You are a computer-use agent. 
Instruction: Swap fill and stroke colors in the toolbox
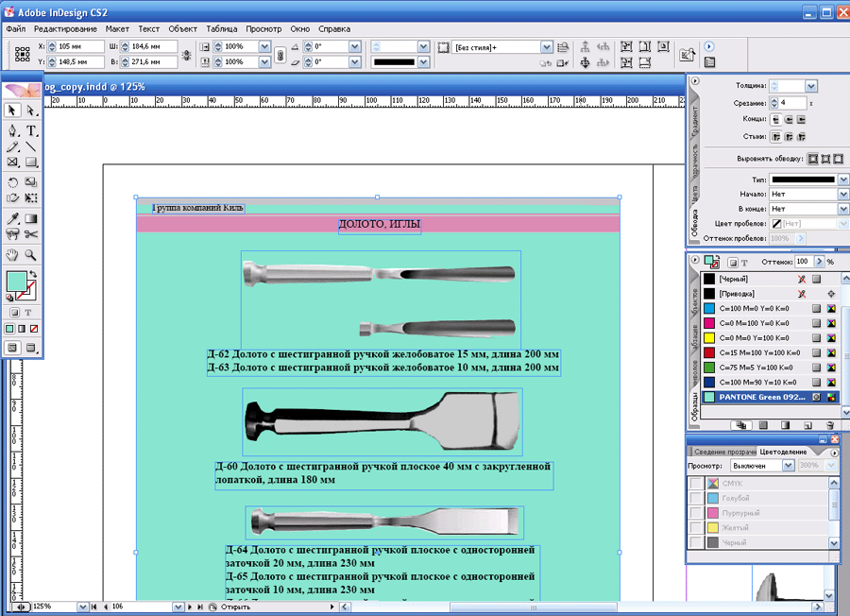tap(33, 274)
